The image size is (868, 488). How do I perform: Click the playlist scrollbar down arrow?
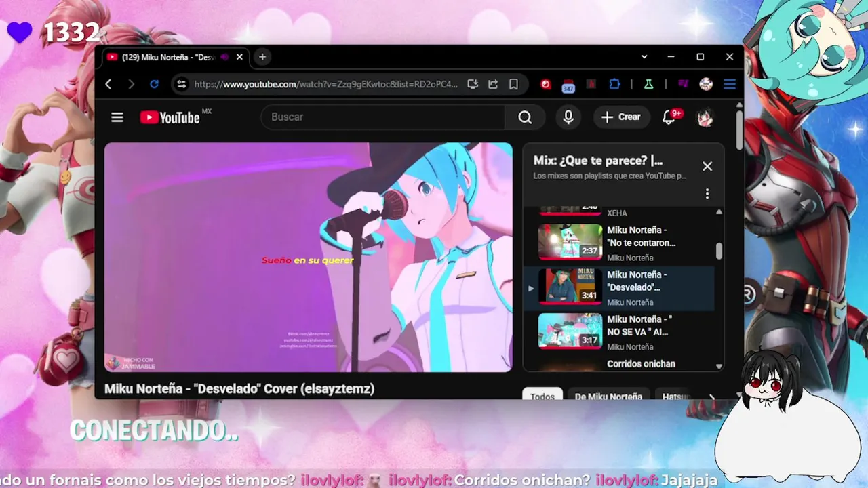(x=719, y=367)
